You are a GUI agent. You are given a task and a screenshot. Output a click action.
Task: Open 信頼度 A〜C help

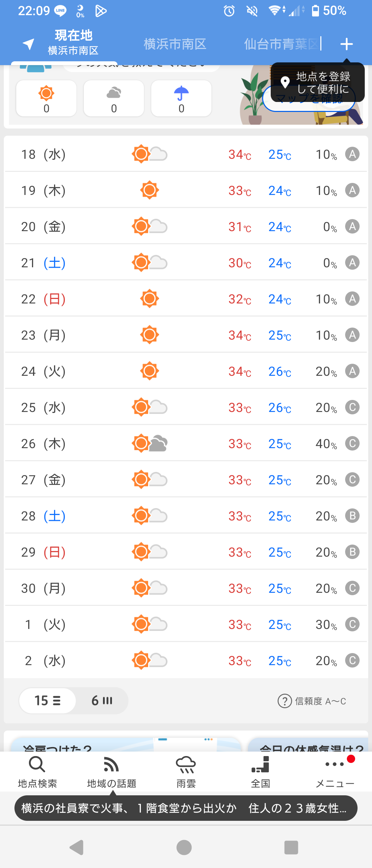pyautogui.click(x=312, y=701)
